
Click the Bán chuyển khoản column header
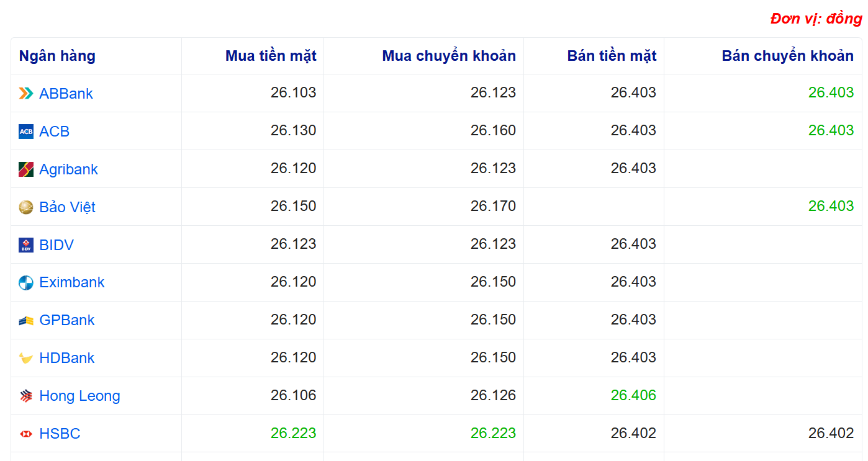click(x=787, y=56)
